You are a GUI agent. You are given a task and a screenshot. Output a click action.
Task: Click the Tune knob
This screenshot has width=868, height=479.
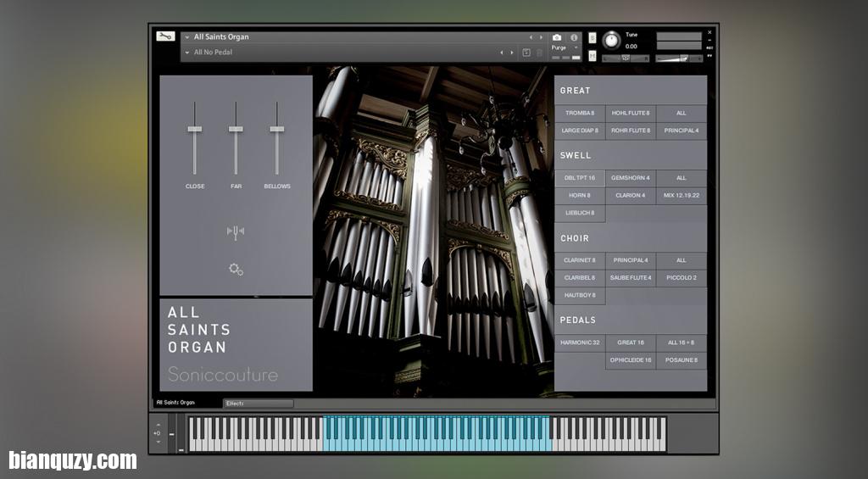click(x=611, y=41)
